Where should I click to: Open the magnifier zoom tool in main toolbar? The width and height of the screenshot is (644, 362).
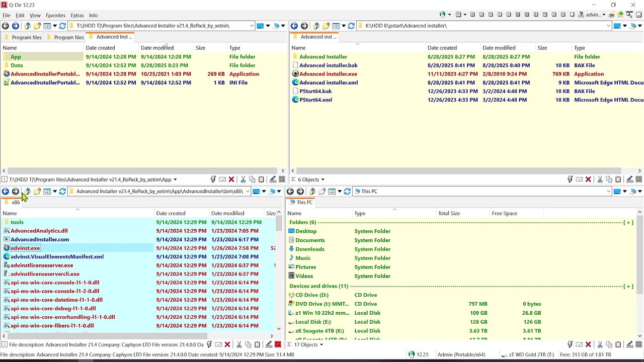coord(629,15)
